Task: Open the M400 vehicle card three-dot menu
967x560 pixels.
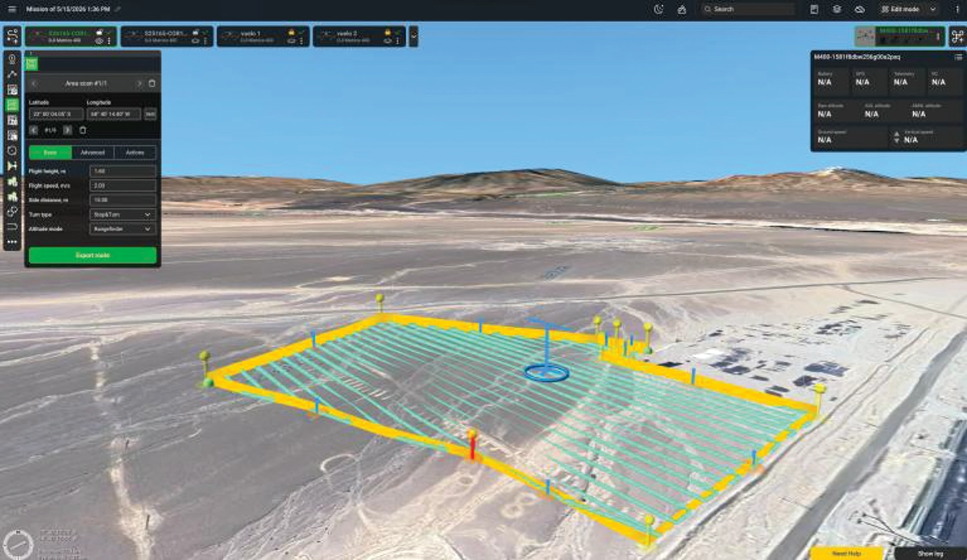Action: [x=937, y=37]
